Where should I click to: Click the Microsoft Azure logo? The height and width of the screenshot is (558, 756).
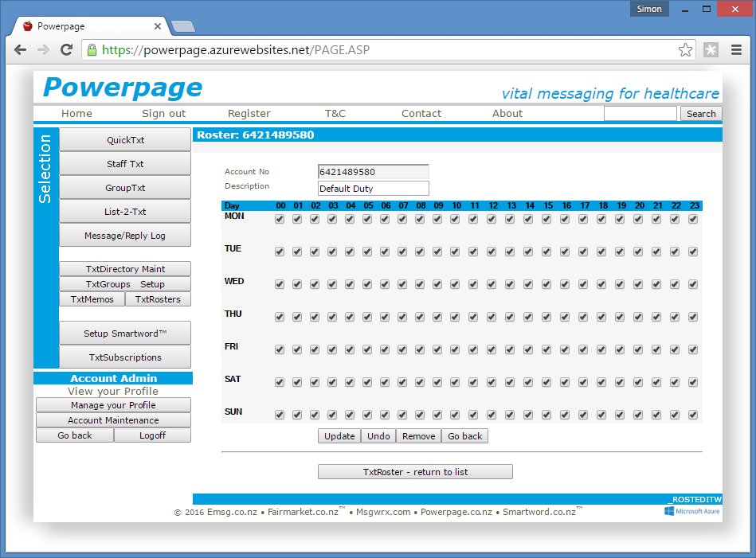click(x=692, y=511)
